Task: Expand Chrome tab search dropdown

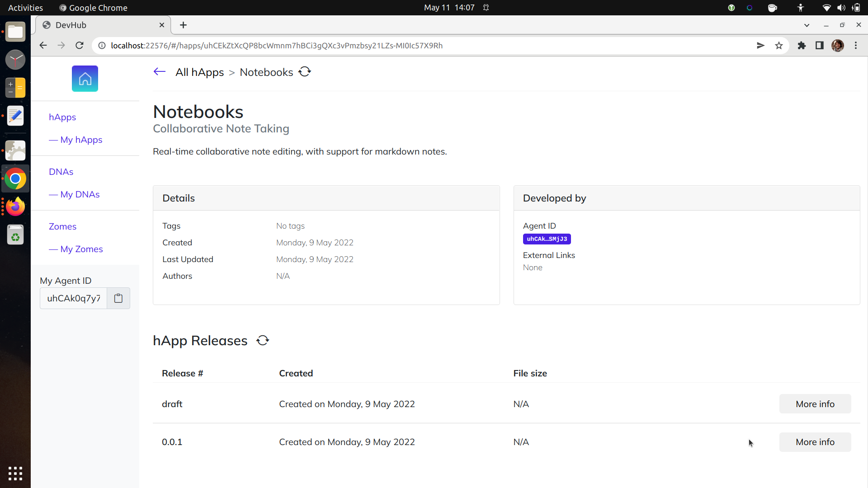Action: point(807,25)
